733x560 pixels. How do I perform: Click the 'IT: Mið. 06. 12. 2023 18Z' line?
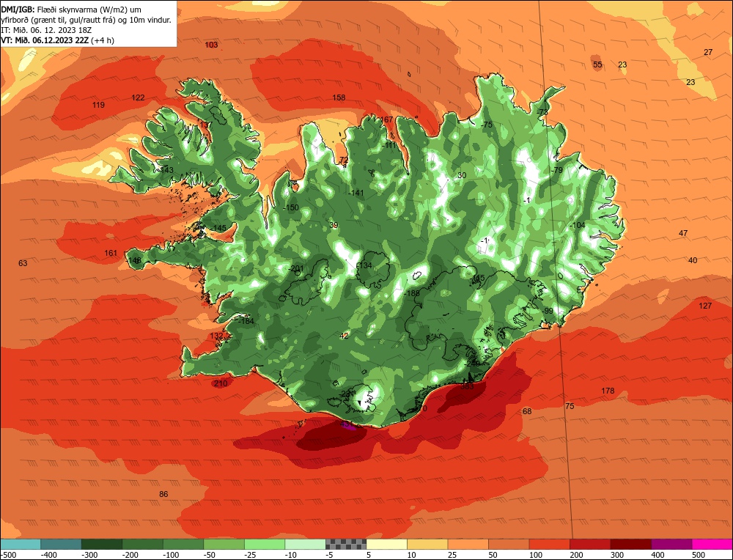coord(46,30)
